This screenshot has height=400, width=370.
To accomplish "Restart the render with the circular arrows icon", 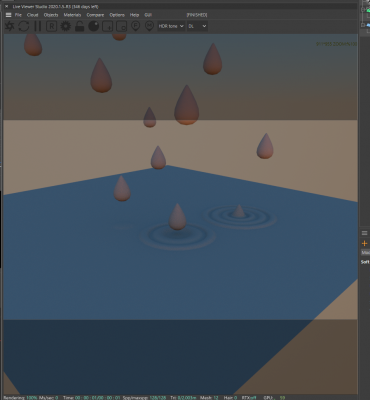I will (x=24, y=26).
